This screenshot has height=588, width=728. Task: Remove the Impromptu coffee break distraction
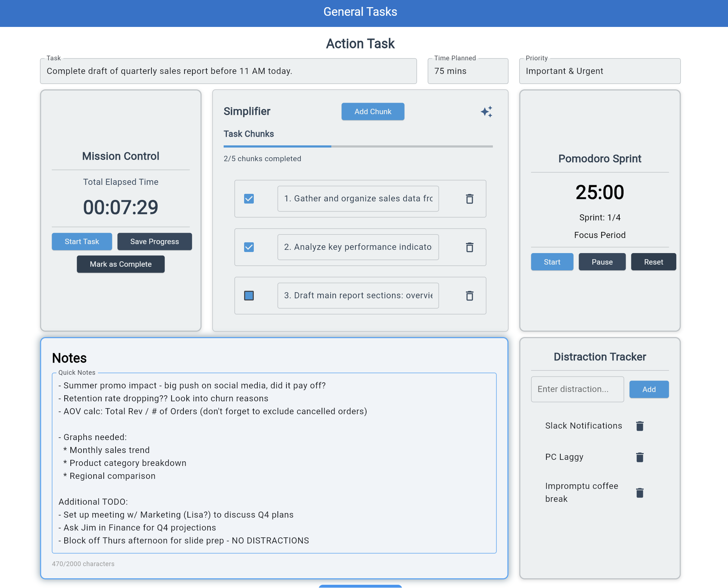point(639,493)
